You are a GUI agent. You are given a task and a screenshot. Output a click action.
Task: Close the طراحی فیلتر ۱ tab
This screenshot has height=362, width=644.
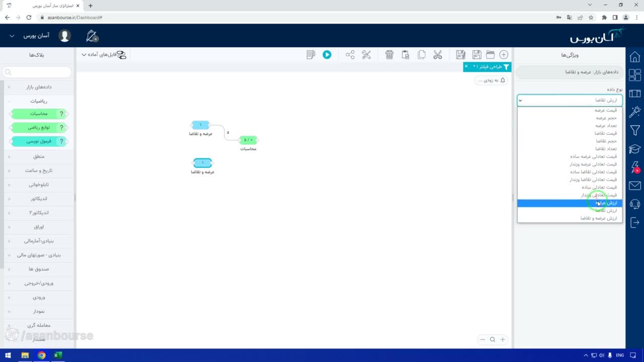(466, 66)
